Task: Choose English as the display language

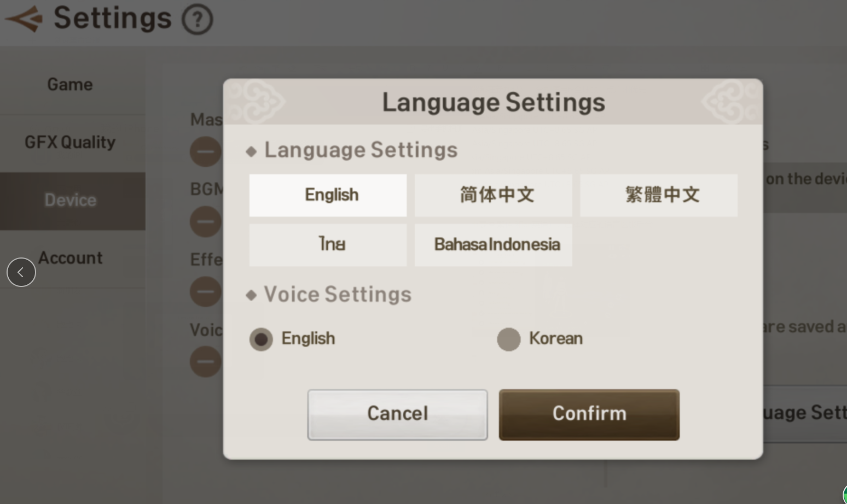Action: [x=328, y=195]
